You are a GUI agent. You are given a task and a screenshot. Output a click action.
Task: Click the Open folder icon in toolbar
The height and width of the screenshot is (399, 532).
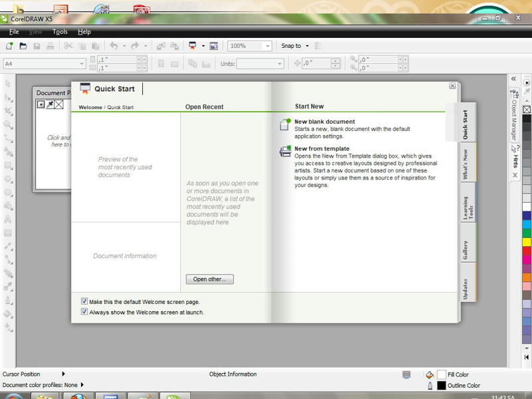click(x=23, y=46)
